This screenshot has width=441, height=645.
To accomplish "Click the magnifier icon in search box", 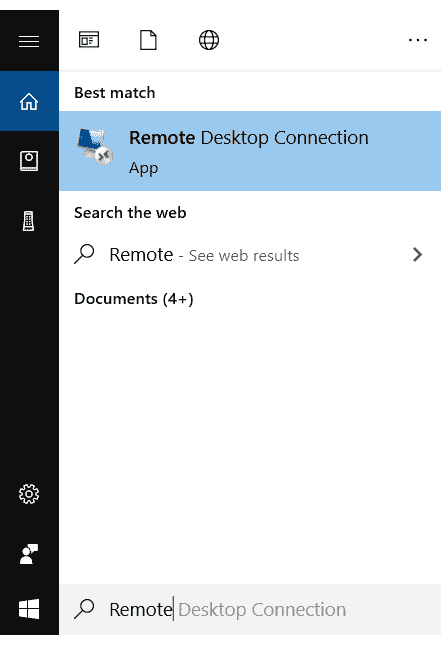I will coord(84,609).
